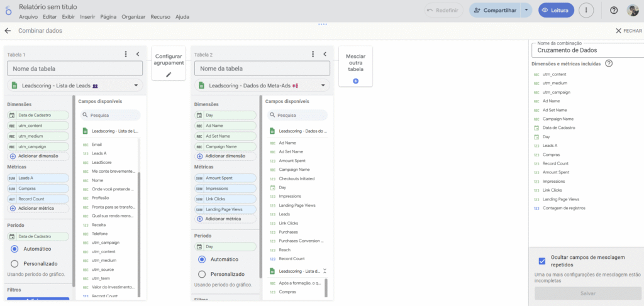Screen dimensions: 644x306
Task: Click Adicionar métrica in Tabela 2
Action: [223, 219]
